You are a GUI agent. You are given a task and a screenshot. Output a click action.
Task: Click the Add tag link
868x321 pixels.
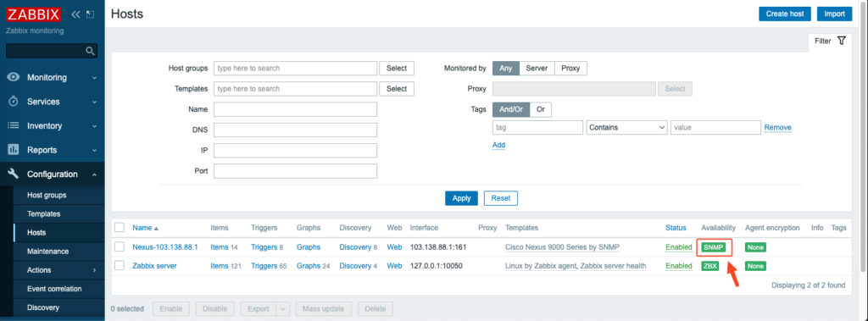coord(498,145)
